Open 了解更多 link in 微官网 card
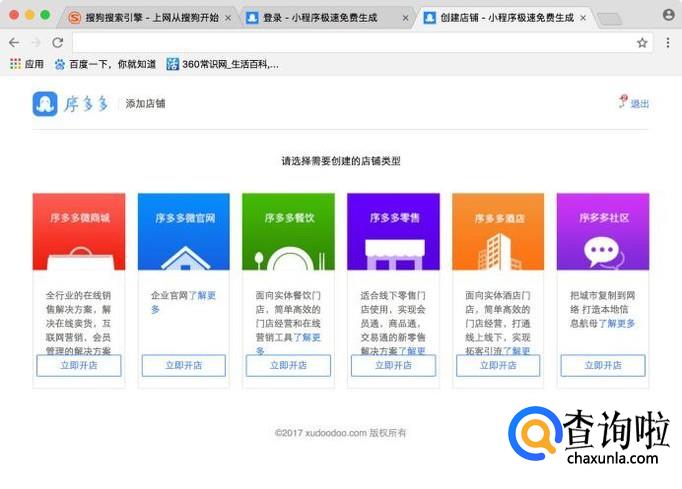682x489 pixels. click(x=202, y=296)
